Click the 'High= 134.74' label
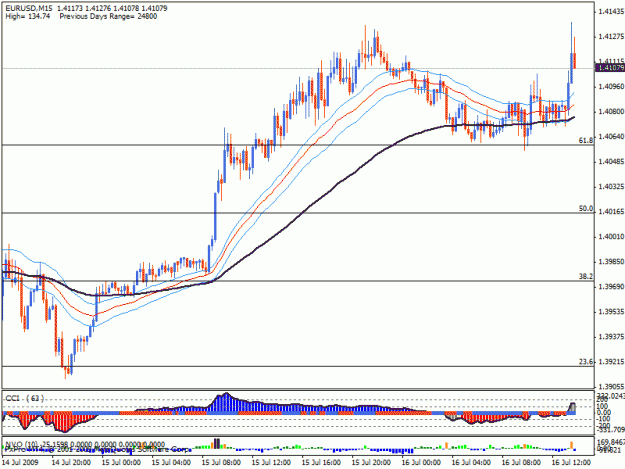625x469 pixels. (28, 16)
